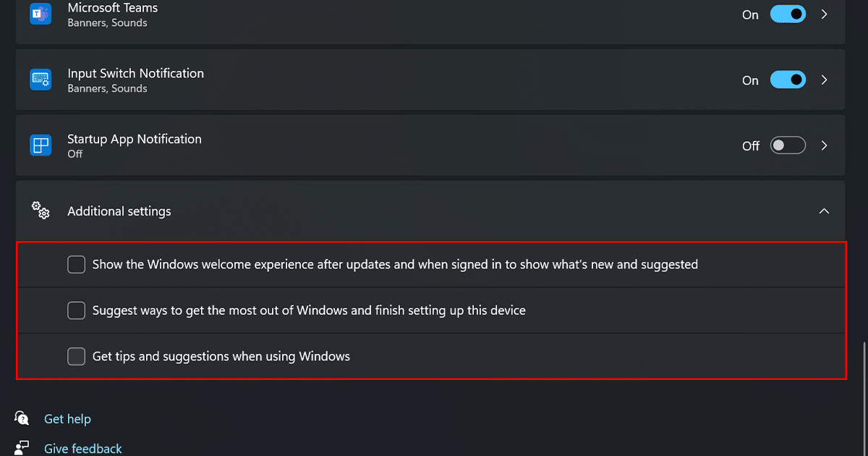Open Microsoft Teams notification details chevron
868x456 pixels.
[824, 14]
